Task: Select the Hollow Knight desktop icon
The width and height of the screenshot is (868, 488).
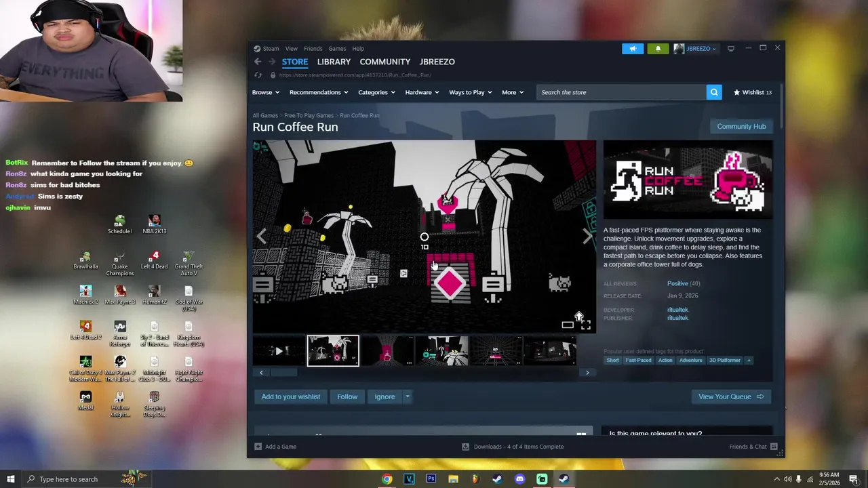Action: pyautogui.click(x=120, y=405)
